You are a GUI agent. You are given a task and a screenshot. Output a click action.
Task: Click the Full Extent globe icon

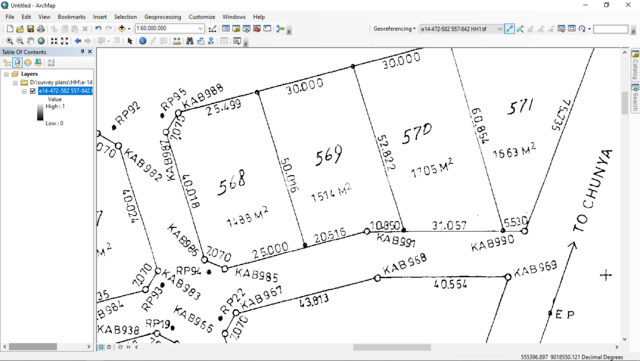(41, 41)
